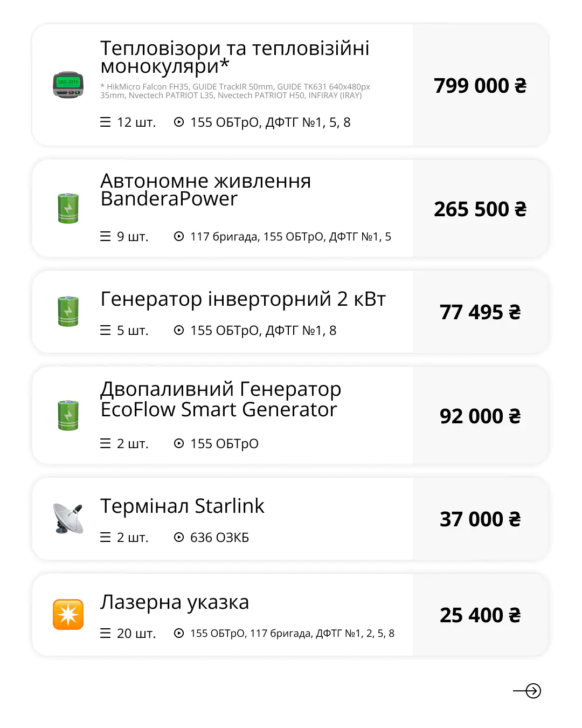Open the Тепловізори та тепловізійні монокуляри title
This screenshot has width=582, height=728.
tap(234, 57)
